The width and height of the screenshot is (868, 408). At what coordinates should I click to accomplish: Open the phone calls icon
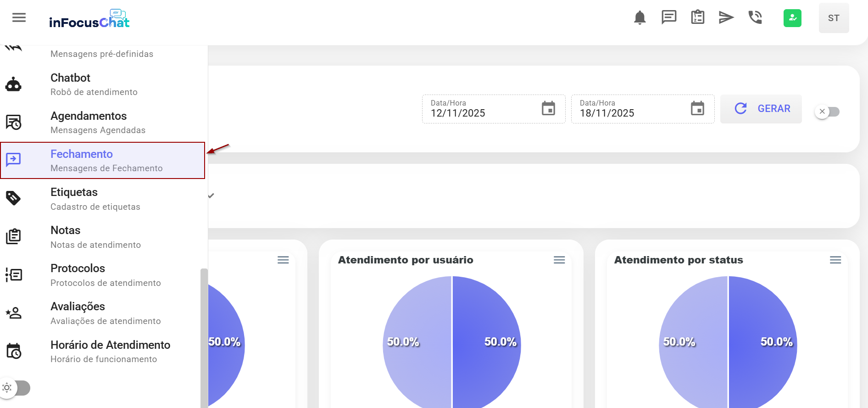click(755, 17)
